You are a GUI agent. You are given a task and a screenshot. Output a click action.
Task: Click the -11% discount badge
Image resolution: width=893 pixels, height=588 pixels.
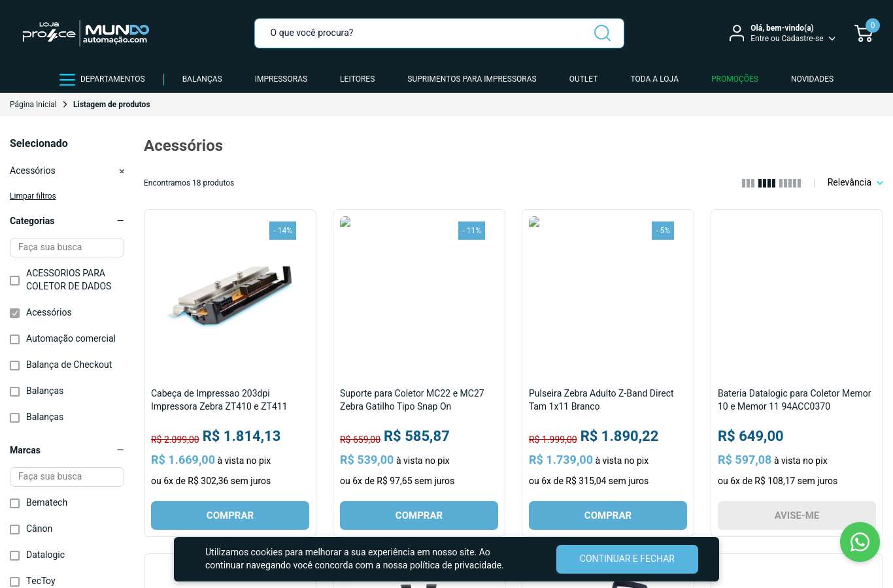point(471,231)
